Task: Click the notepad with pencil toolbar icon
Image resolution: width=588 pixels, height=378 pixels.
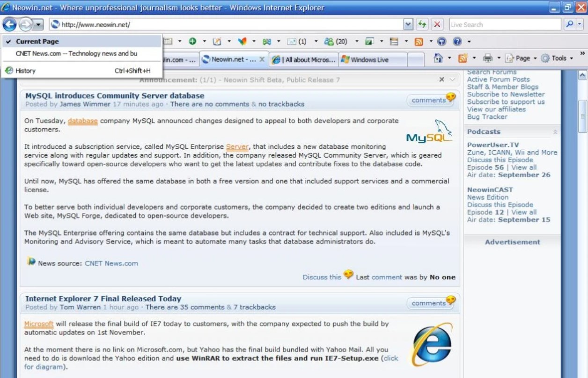Action: (217, 41)
